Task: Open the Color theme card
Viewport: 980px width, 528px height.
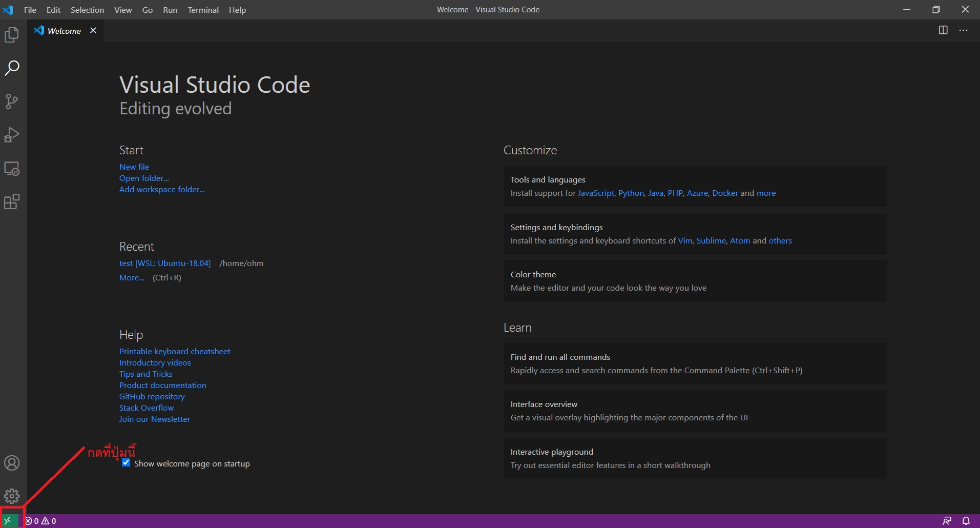Action: coord(695,281)
